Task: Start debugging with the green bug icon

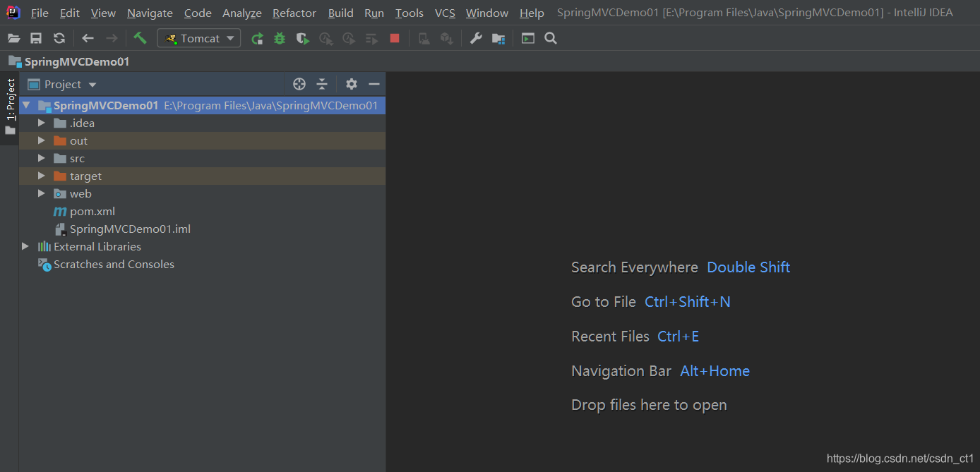Action: [280, 39]
